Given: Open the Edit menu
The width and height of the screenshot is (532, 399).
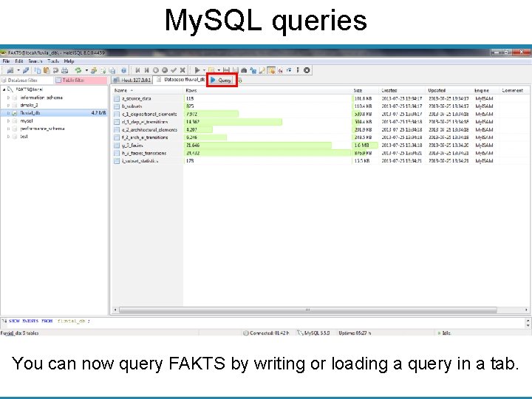Looking at the screenshot, I should [x=19, y=61].
